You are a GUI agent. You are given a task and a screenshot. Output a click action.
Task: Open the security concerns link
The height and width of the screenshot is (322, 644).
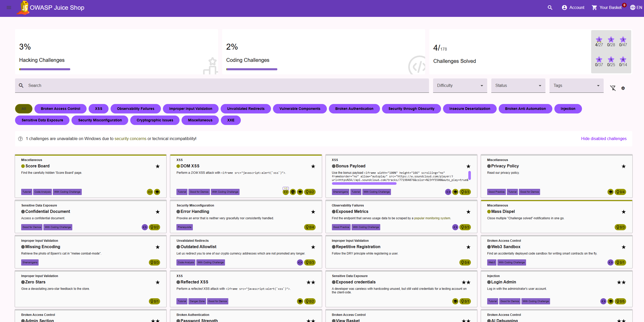(x=130, y=139)
